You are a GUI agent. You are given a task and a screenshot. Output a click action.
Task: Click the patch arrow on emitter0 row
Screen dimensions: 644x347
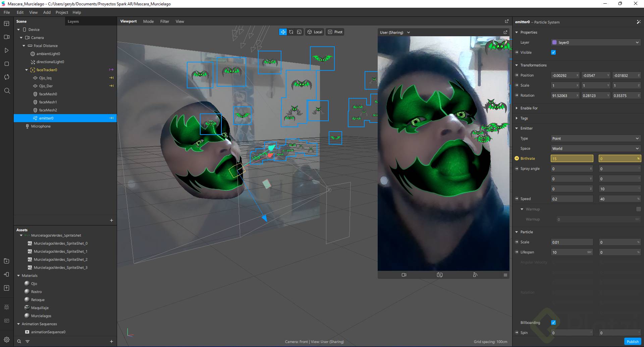[111, 118]
